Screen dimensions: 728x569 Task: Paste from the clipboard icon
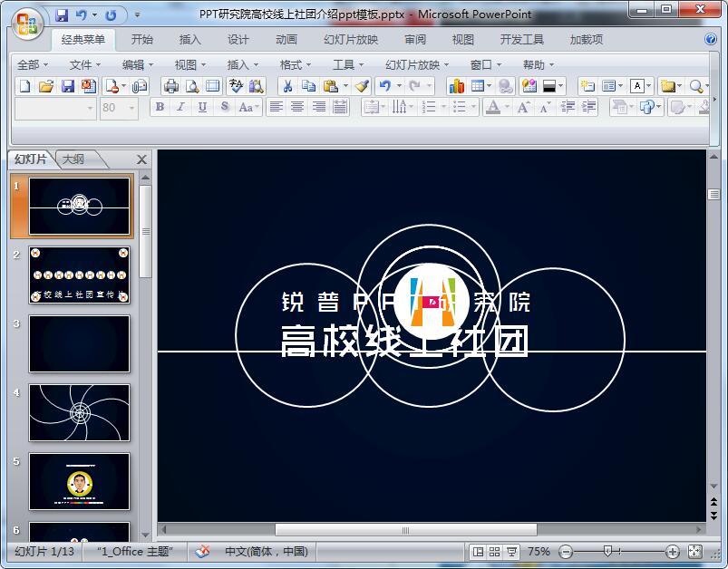(330, 86)
